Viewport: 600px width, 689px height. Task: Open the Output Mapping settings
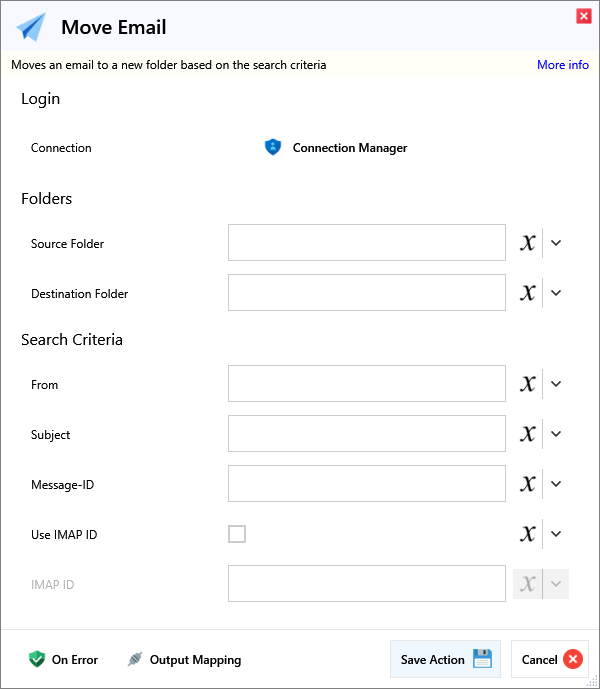point(184,659)
